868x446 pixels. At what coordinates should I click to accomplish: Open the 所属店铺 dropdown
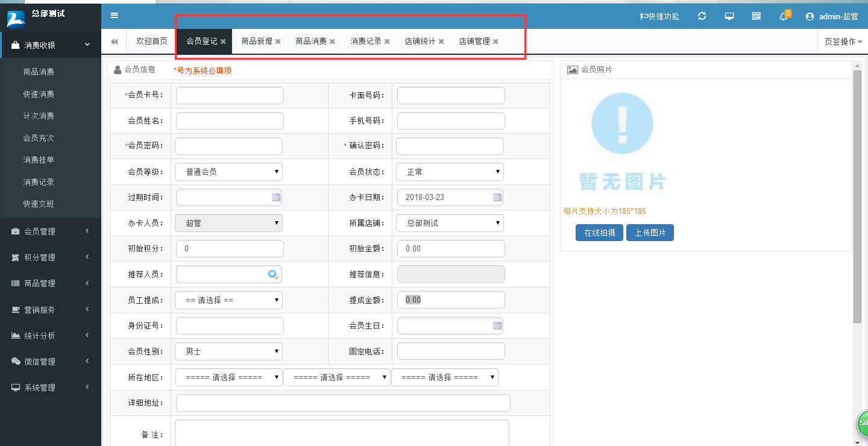click(450, 222)
